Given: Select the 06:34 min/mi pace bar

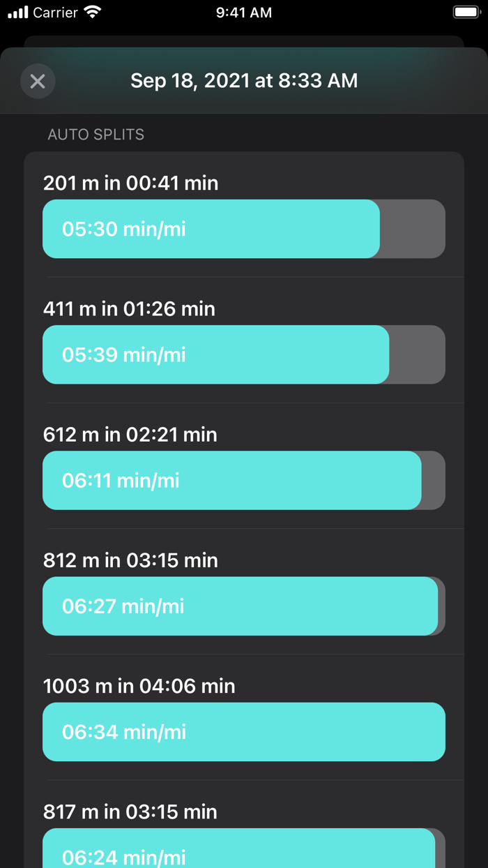Looking at the screenshot, I should [x=244, y=731].
